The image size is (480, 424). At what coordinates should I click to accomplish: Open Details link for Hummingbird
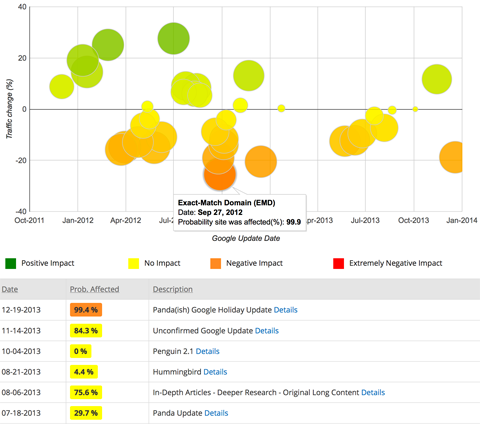pyautogui.click(x=215, y=372)
